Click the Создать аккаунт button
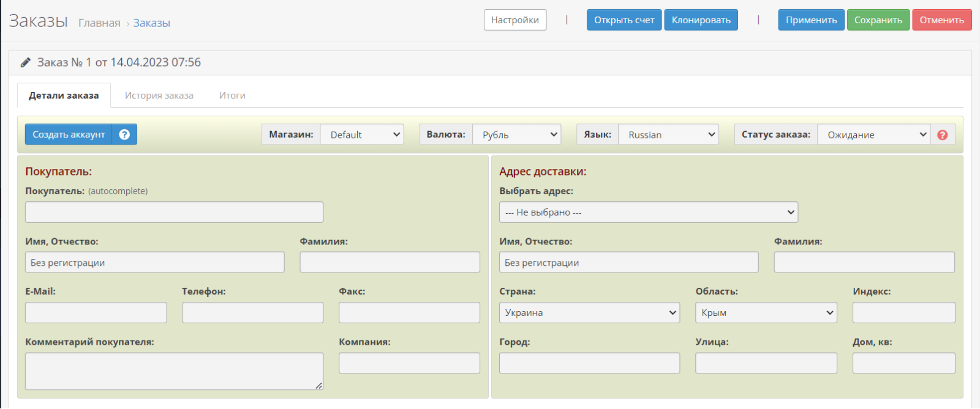 (69, 135)
